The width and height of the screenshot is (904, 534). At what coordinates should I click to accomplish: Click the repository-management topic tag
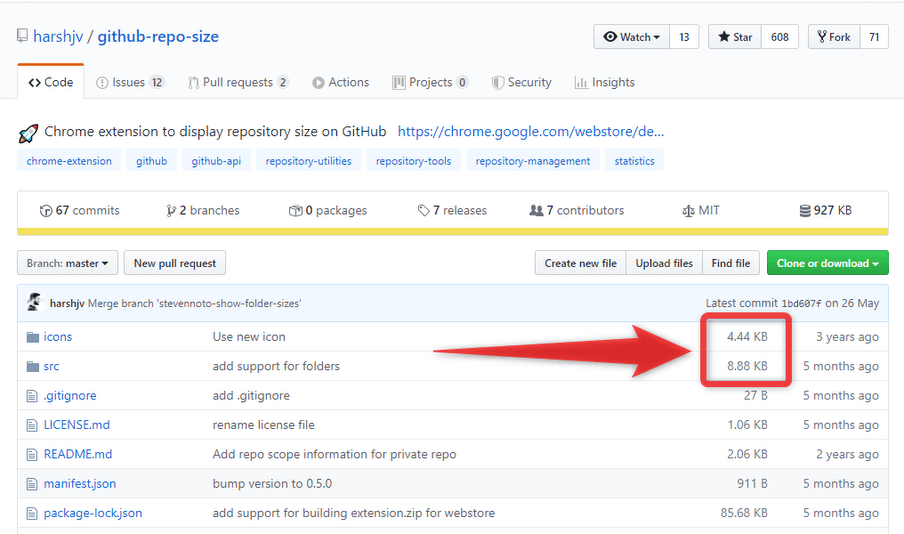[x=533, y=161]
